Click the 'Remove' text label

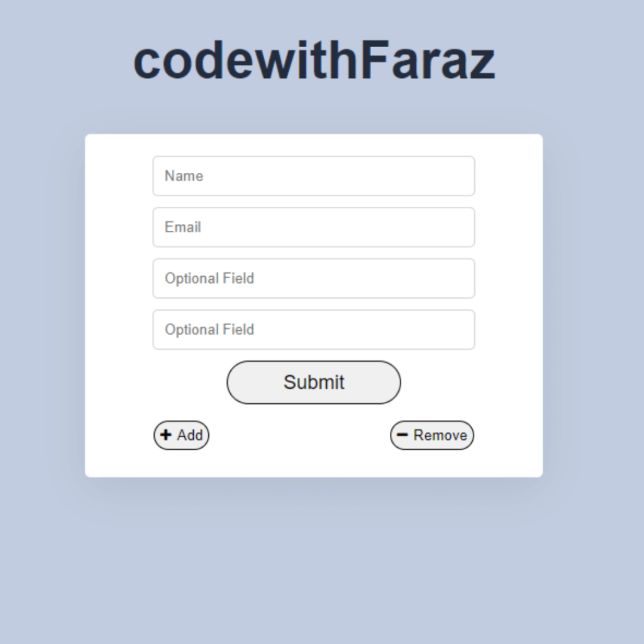click(440, 435)
